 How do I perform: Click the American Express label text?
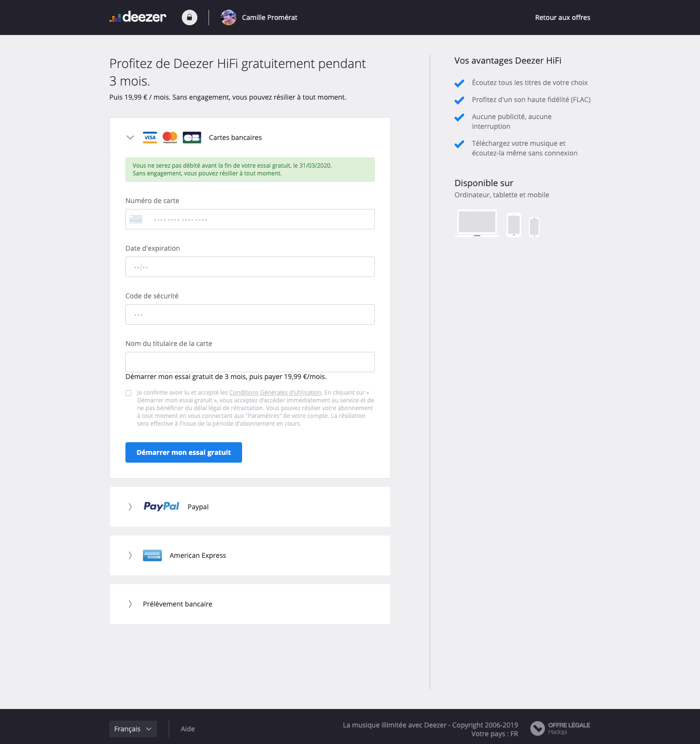tap(198, 555)
